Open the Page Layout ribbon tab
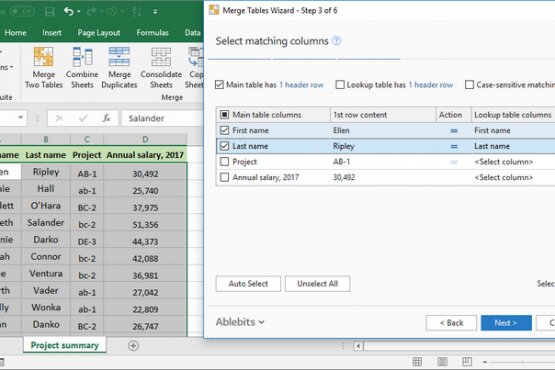This screenshot has height=370, width=555. point(99,33)
